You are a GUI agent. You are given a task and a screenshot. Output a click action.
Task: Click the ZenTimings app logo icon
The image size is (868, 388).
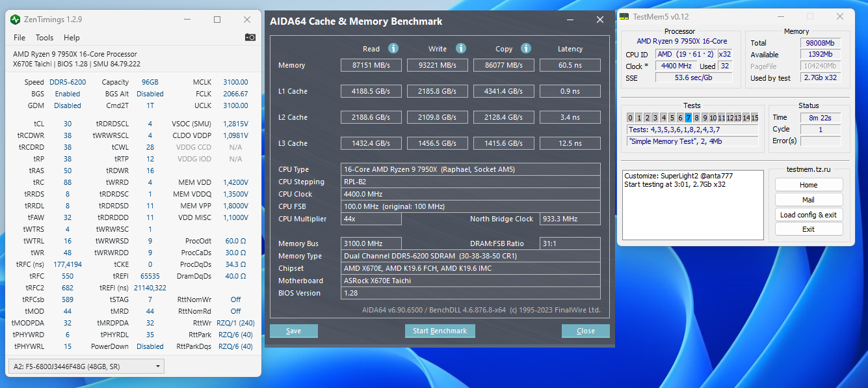(x=16, y=20)
